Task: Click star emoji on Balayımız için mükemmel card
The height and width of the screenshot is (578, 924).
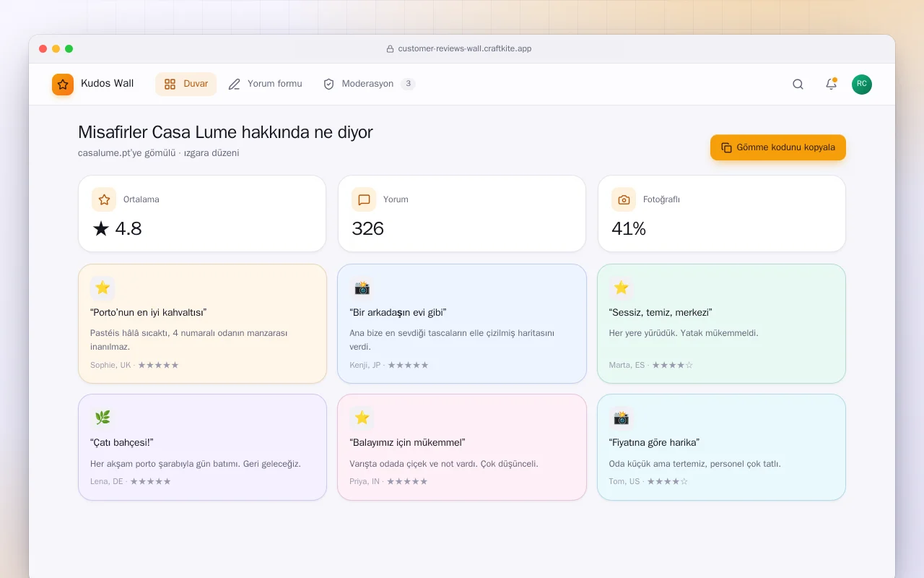Action: pos(362,418)
